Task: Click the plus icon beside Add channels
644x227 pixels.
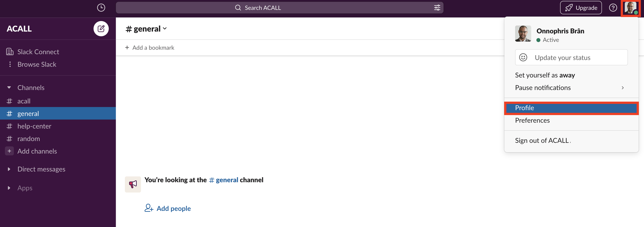Action: (9, 151)
